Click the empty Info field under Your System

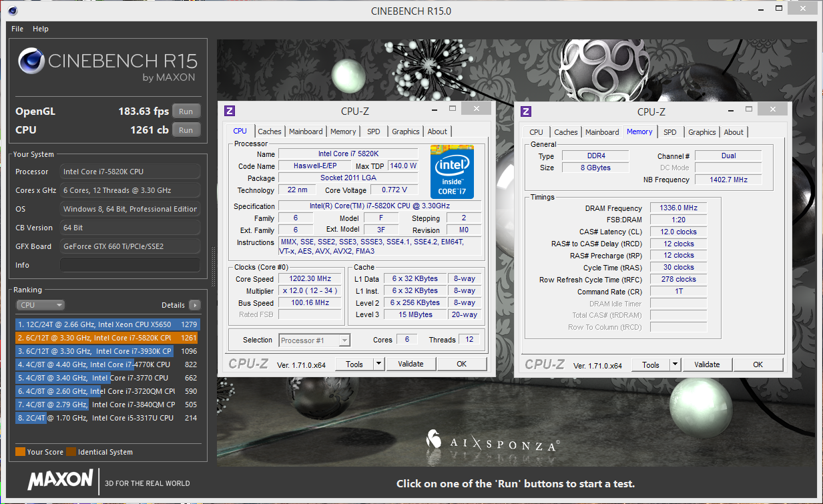tap(130, 265)
